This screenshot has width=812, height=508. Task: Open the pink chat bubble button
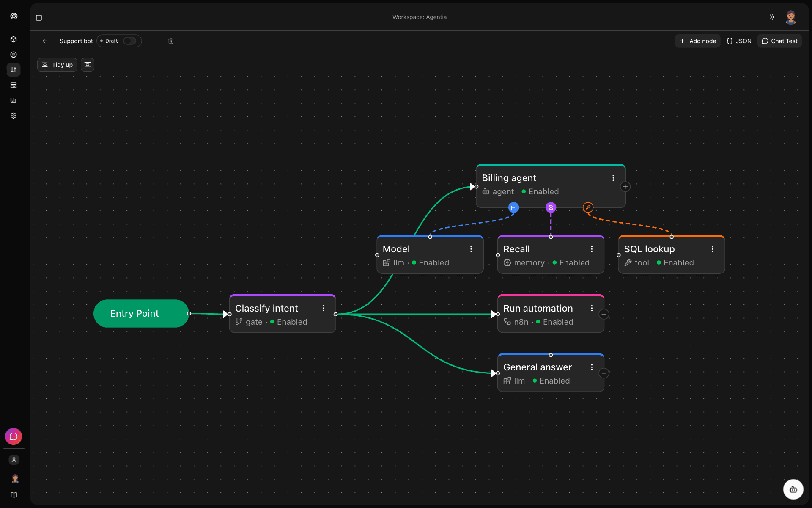tap(14, 436)
